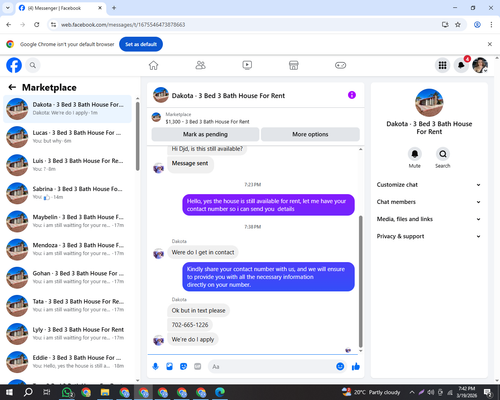Open Microsoft Edge from taskbar
Screen dimensions: 500x400
pos(220,392)
